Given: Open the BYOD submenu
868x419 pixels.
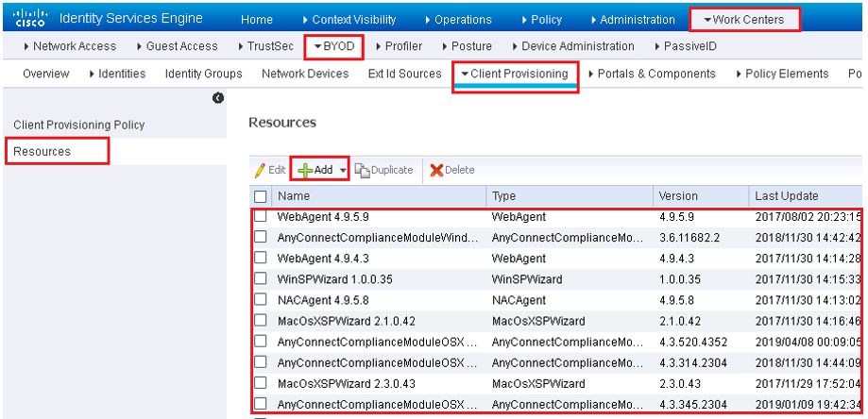Looking at the screenshot, I should pyautogui.click(x=334, y=46).
